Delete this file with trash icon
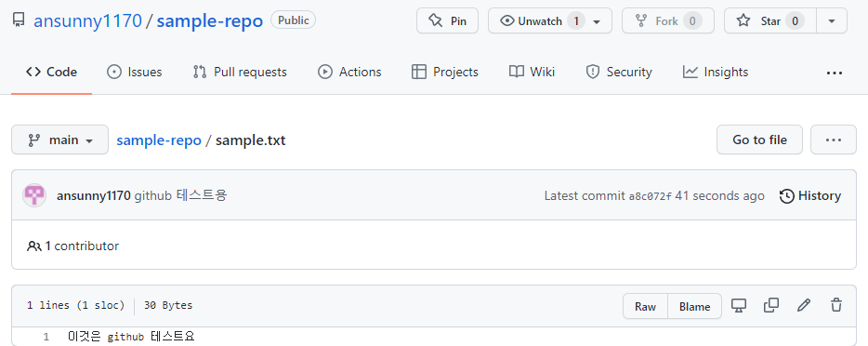The width and height of the screenshot is (868, 346). (x=836, y=306)
